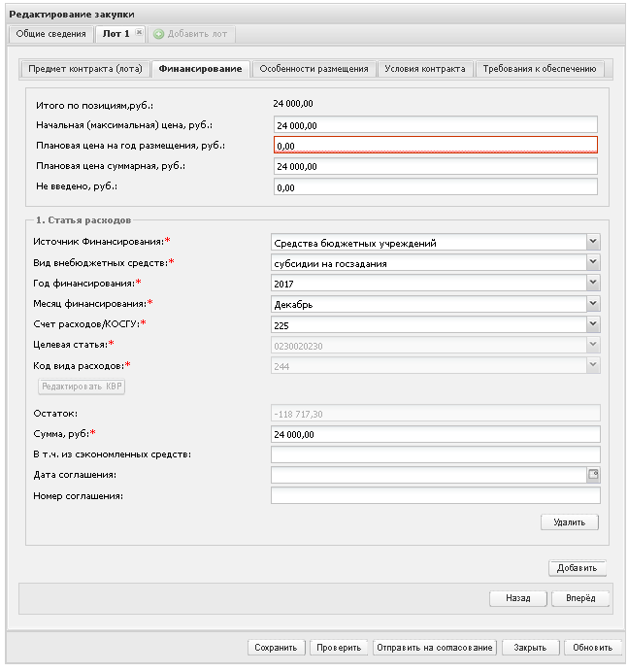Screen dimensions: 628x672
Task: Click the Целевая статья dropdown arrow
Action: click(593, 345)
